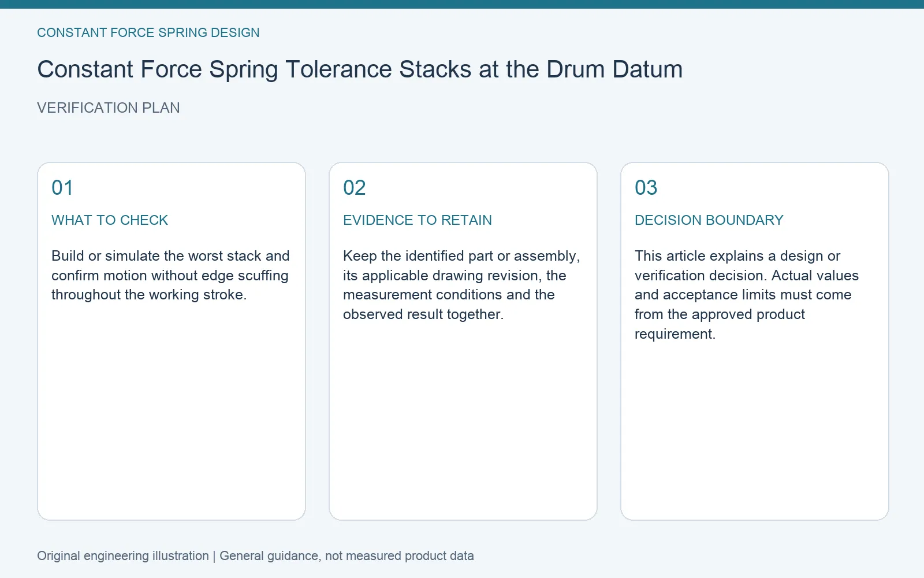924x578 pixels.
Task: Select the title 'Constant Force Spring Tolerance Stacks at the Drum Datum'
Action: click(x=360, y=69)
